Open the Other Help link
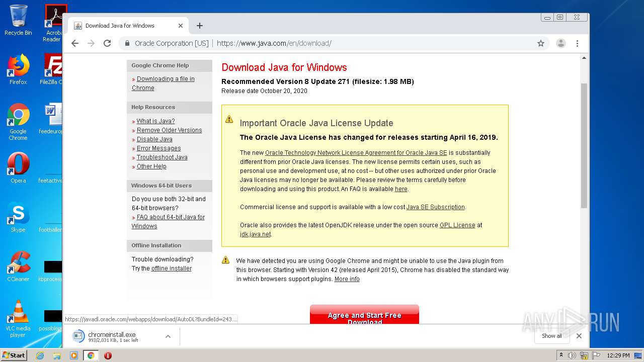 pos(151,166)
